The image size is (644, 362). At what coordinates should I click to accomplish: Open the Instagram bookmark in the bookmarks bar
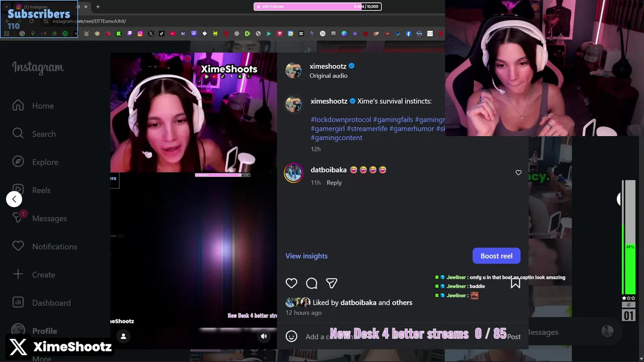[140, 34]
